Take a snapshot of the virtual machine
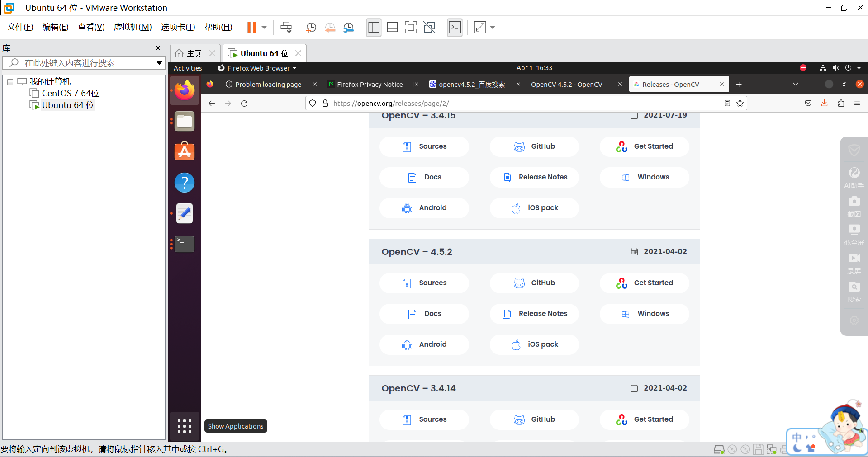The width and height of the screenshot is (868, 457). coord(311,28)
